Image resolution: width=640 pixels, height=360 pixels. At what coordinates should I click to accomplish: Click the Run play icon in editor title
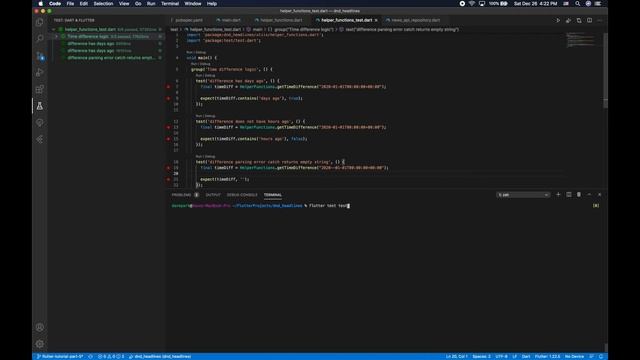point(558,20)
